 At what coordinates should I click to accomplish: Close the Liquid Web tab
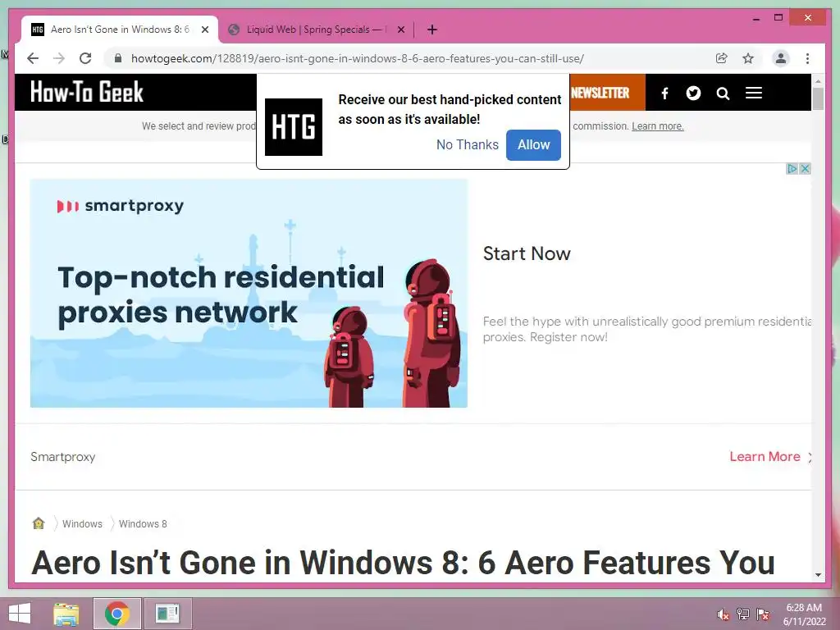(400, 30)
